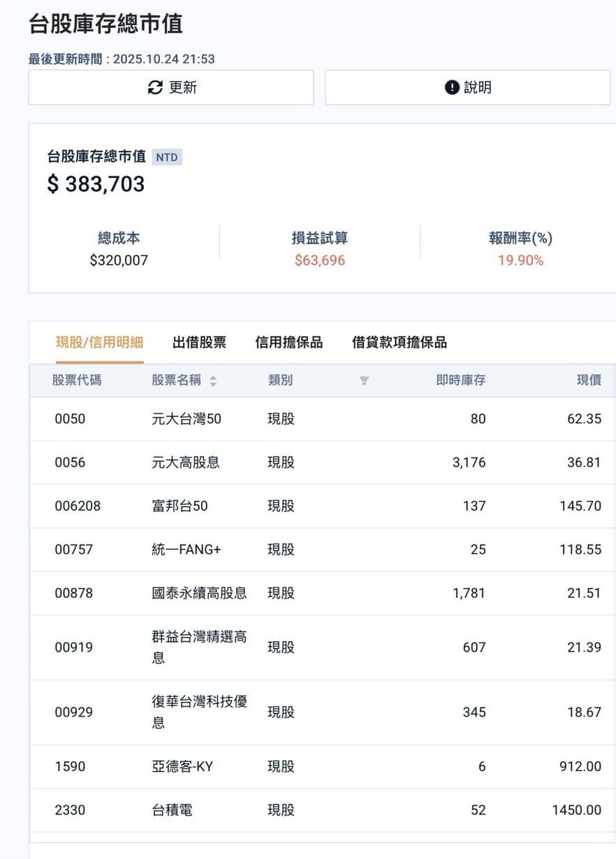The image size is (616, 859).
Task: Click price 36.81 in 0056 row
Action: 584,462
